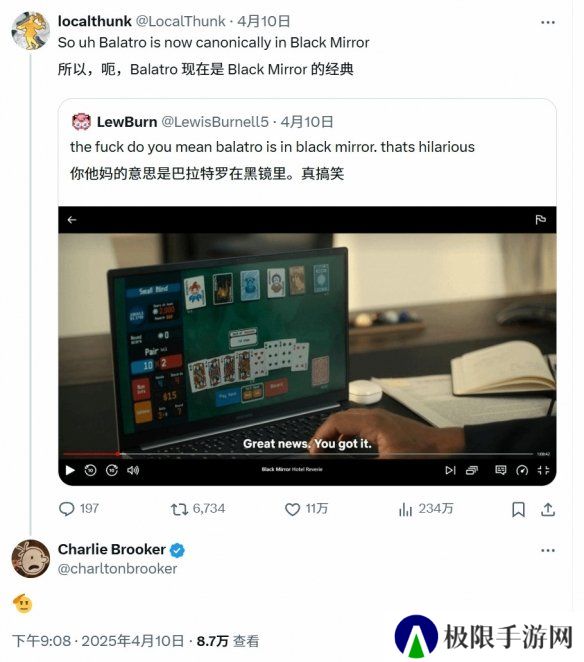Bookmark the localthunk tweet
The height and width of the screenshot is (662, 584).
tap(518, 510)
